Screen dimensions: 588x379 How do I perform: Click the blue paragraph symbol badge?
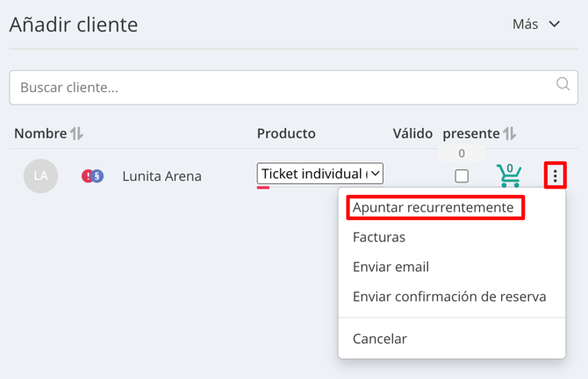pos(97,175)
